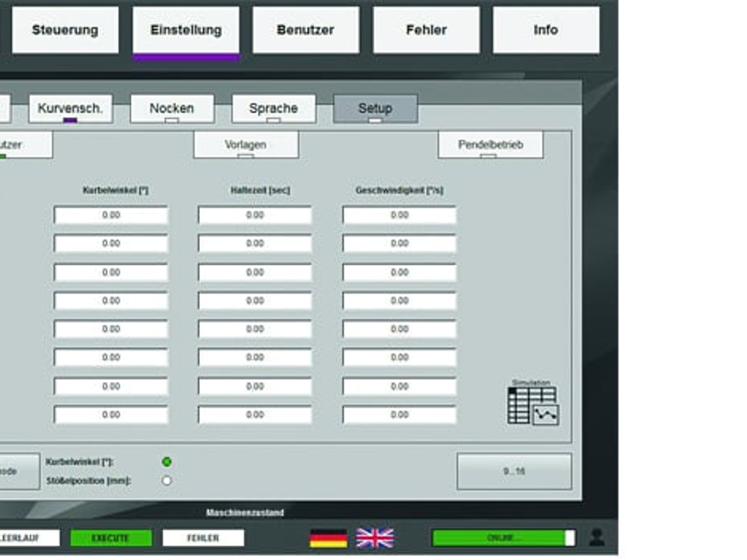Screen dimensions: 747x560
Task: Click third row Geschwindigkeit field
Action: (399, 273)
